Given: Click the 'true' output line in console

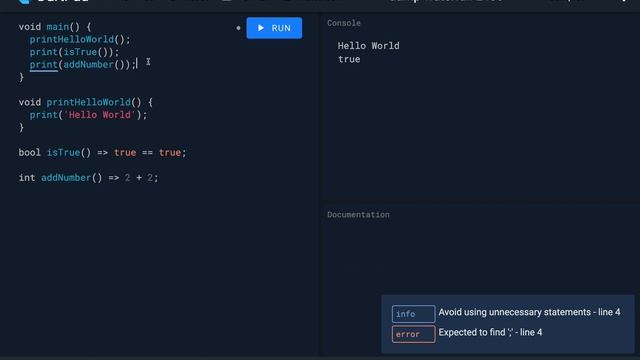Looking at the screenshot, I should coord(349,59).
